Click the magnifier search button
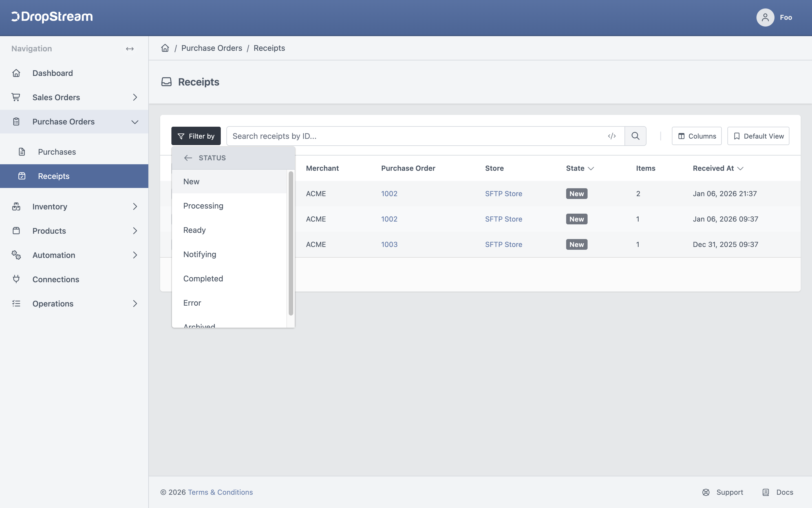This screenshot has width=812, height=508. tap(636, 136)
